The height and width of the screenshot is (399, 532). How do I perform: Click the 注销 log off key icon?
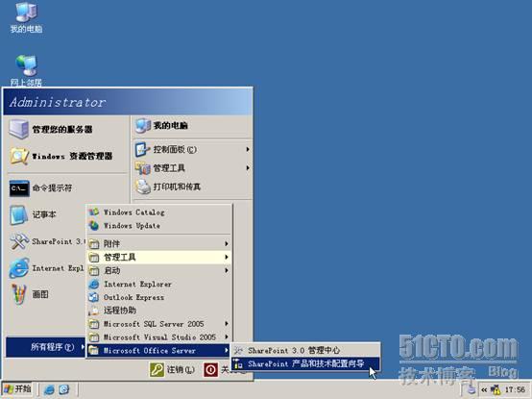[157, 370]
